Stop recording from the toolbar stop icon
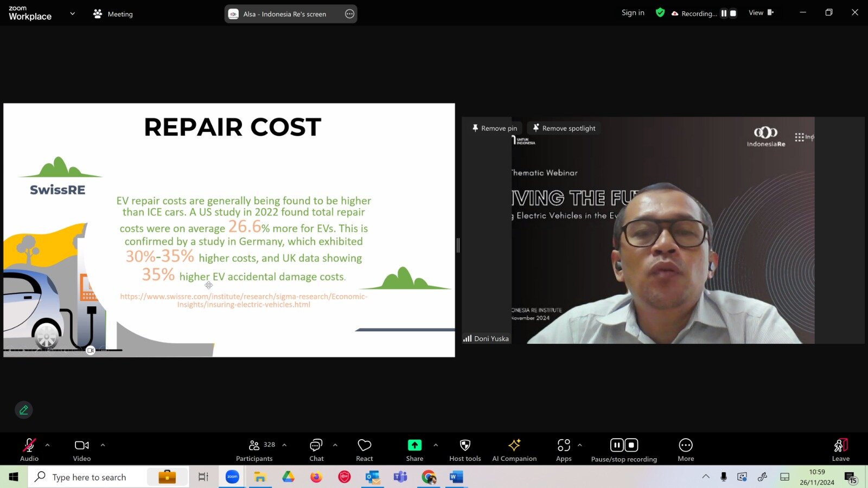Screen dimensions: 868x488 tap(631, 445)
